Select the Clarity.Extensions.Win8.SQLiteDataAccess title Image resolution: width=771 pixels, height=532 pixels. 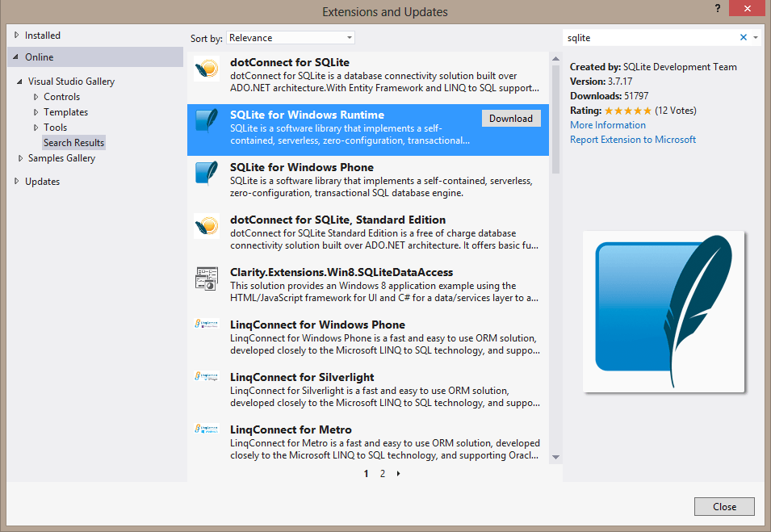[342, 272]
